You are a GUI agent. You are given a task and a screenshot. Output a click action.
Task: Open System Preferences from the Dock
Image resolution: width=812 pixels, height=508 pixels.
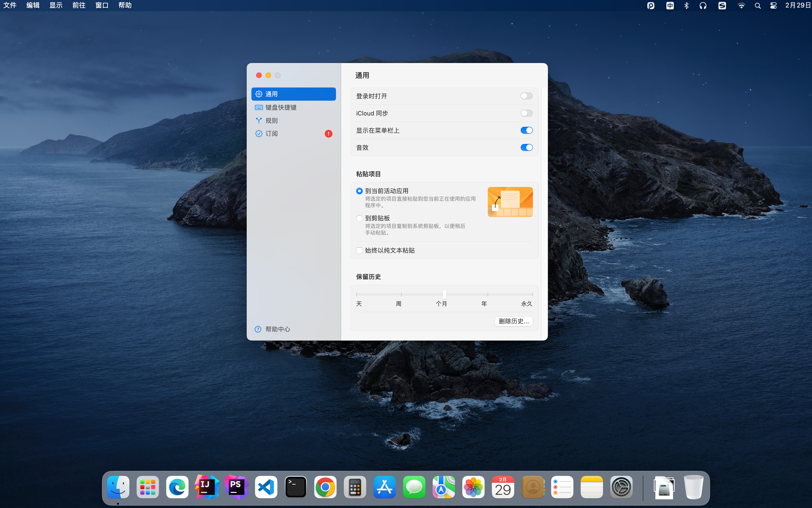click(x=621, y=487)
